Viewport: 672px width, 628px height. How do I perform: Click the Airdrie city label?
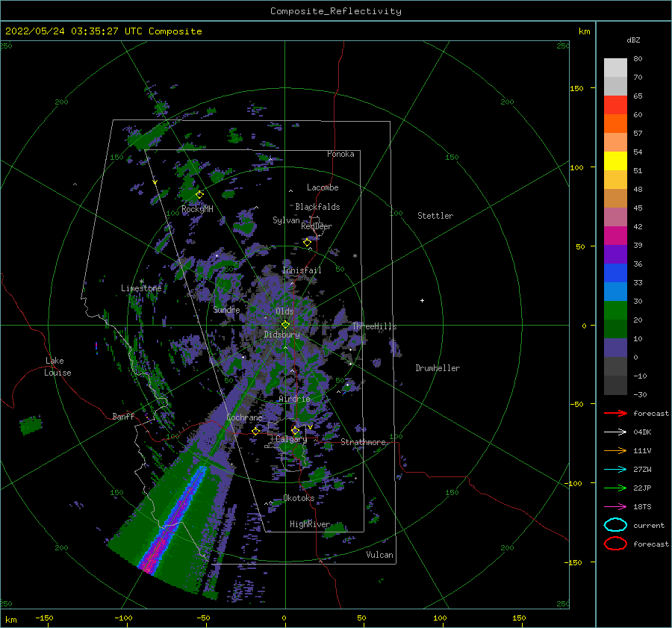pyautogui.click(x=294, y=399)
